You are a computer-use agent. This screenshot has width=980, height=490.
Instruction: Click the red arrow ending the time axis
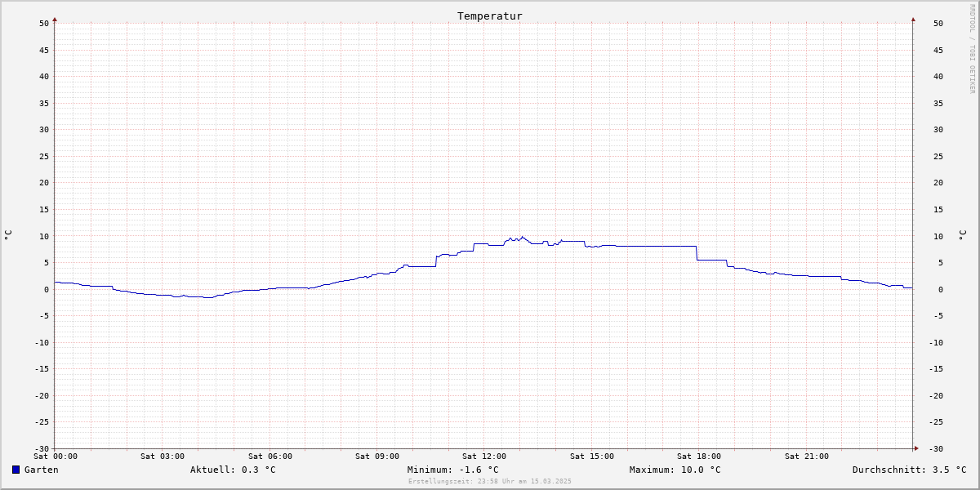click(916, 448)
